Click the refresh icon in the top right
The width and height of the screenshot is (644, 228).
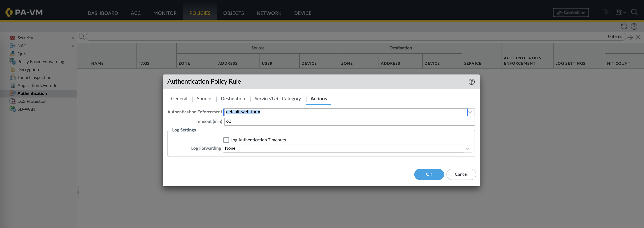click(624, 27)
